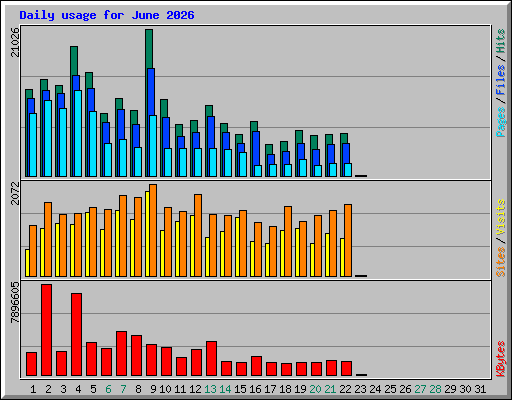The width and height of the screenshot is (512, 400).
Task: Click the 7896605 axis value
Action: (15, 303)
